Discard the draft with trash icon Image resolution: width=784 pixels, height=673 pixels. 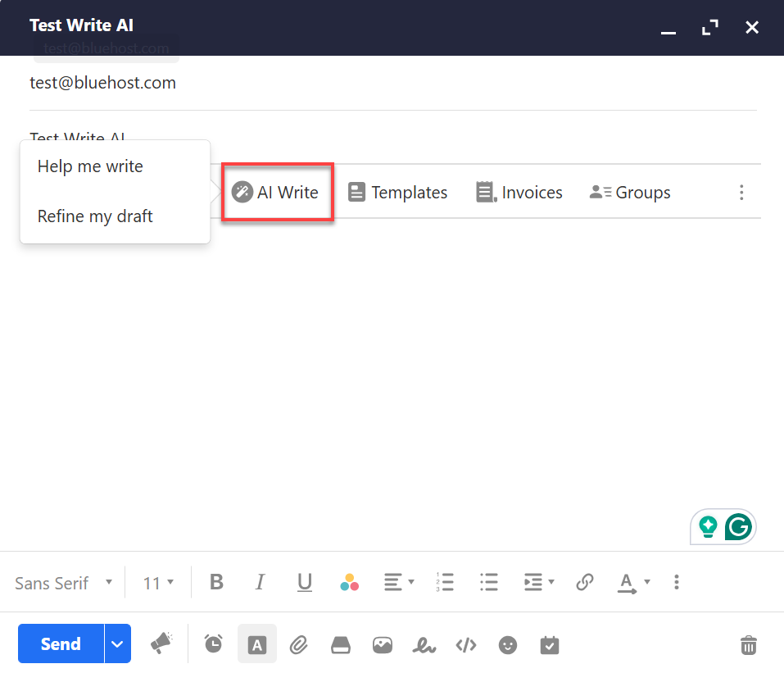[x=749, y=645]
